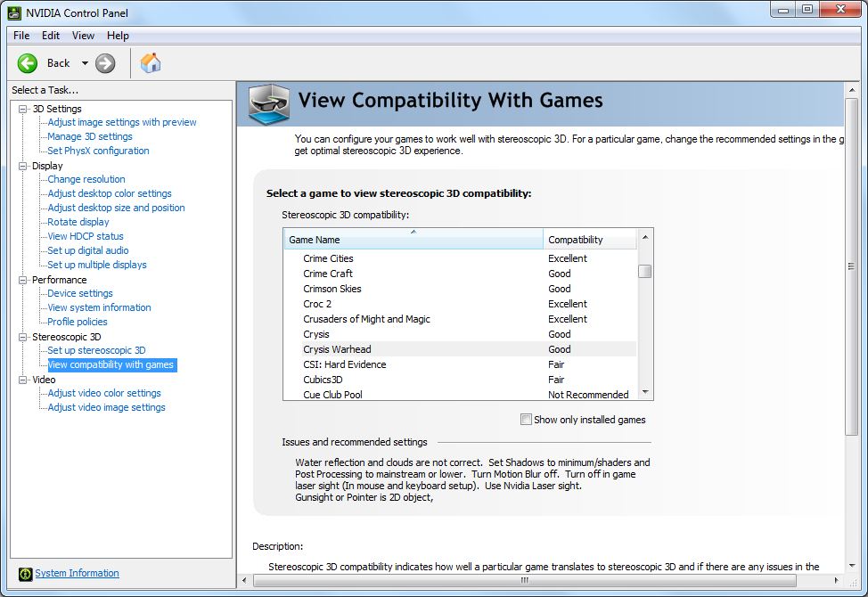Open Set up multiple displays

point(97,265)
